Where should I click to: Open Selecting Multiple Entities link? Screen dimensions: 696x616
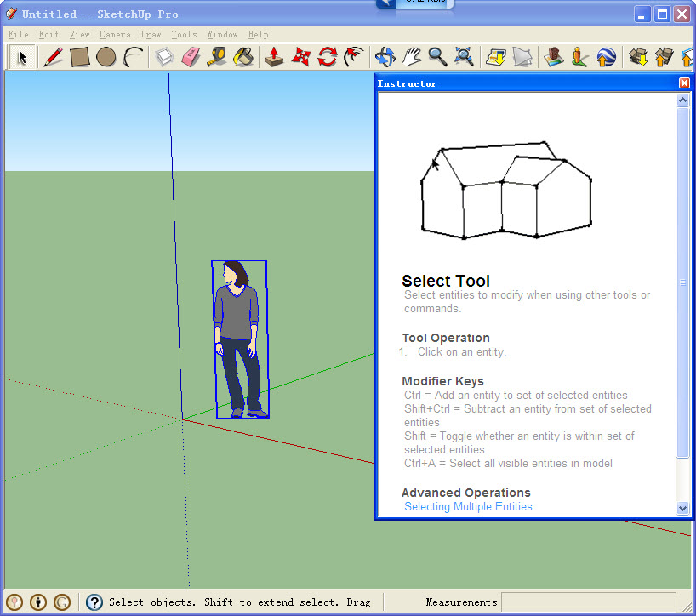point(468,506)
